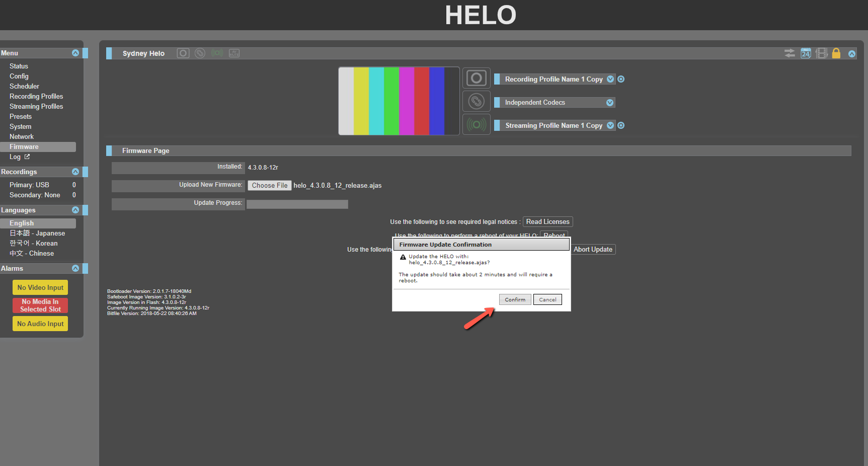
Task: Open Recording Profiles menu page
Action: tap(36, 96)
